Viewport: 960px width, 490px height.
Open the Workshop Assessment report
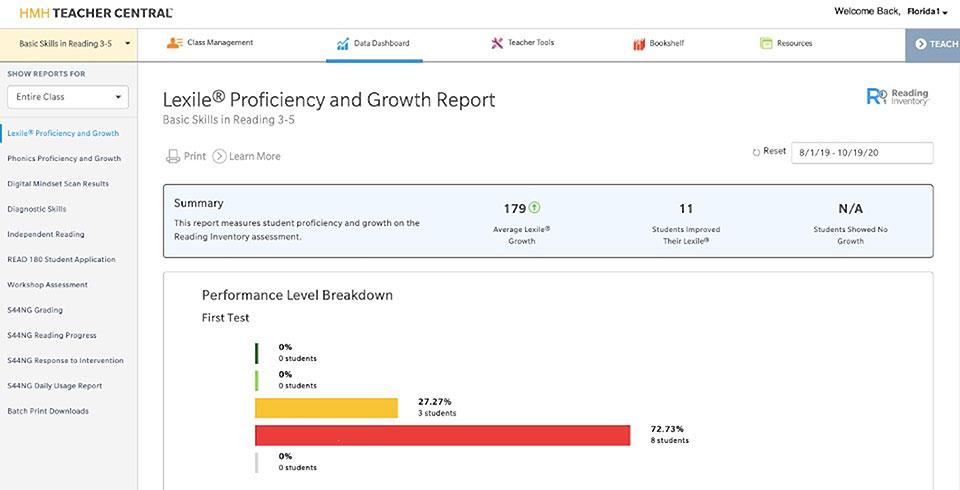click(x=47, y=285)
